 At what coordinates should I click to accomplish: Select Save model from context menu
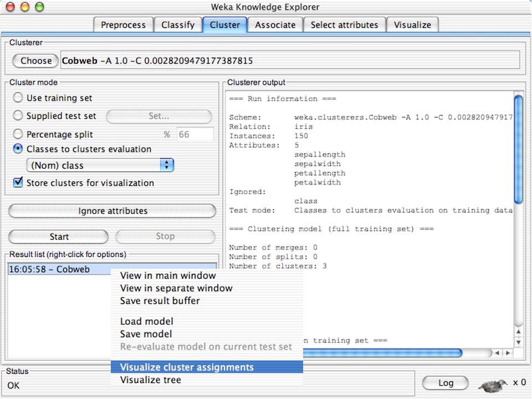(207, 334)
